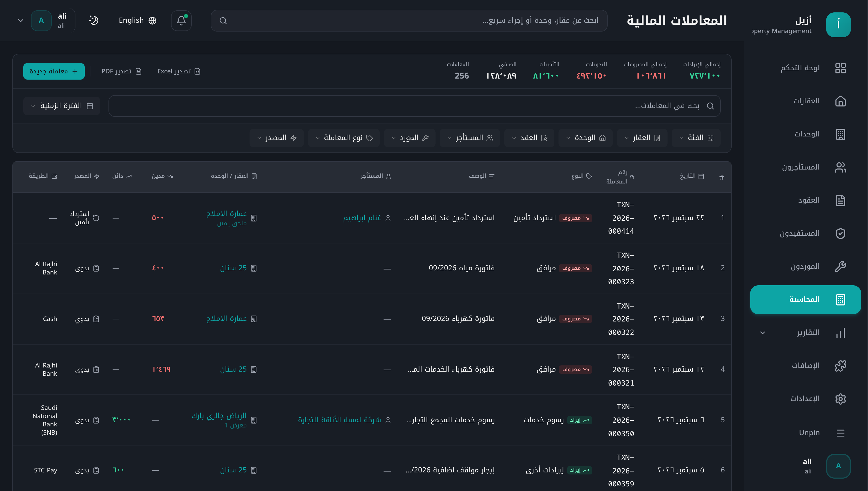Click the global search field for properties
Screen dimensions: 868x491
(409, 21)
